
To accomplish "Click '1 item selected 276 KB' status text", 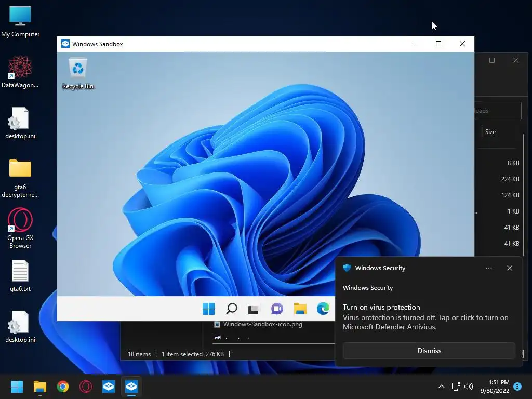I will [x=192, y=354].
